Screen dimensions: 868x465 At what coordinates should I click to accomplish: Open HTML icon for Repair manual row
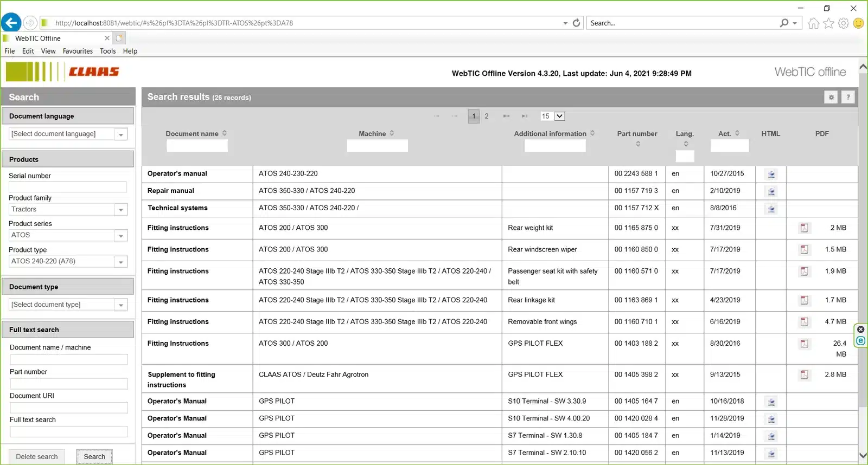click(x=771, y=191)
